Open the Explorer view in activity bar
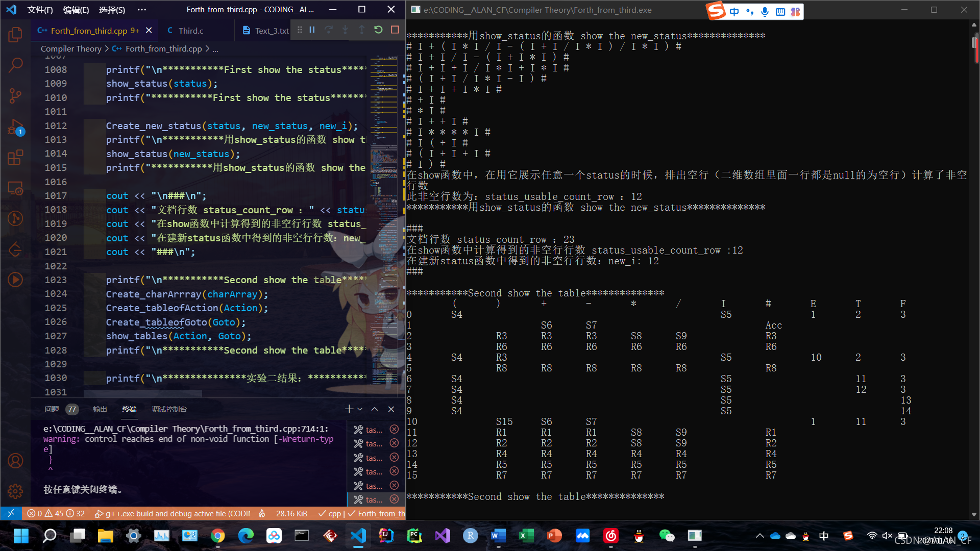This screenshot has width=980, height=551. [x=15, y=35]
